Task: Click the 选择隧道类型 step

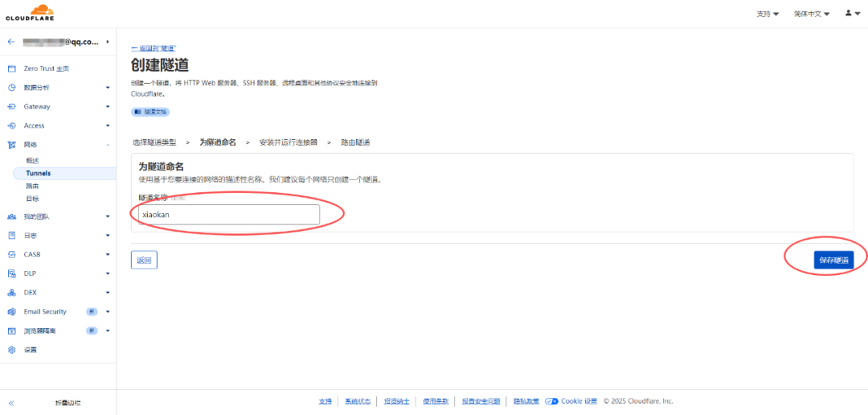Action: 154,142
